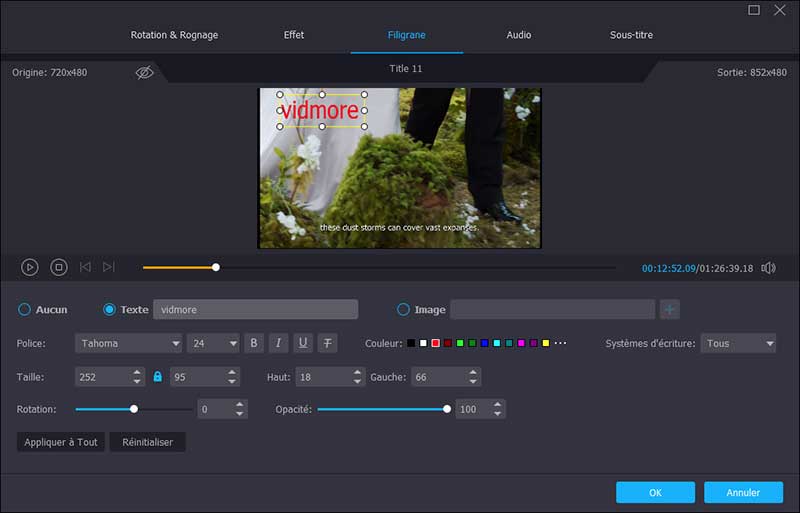Apply strikethrough to watermark text

(328, 343)
